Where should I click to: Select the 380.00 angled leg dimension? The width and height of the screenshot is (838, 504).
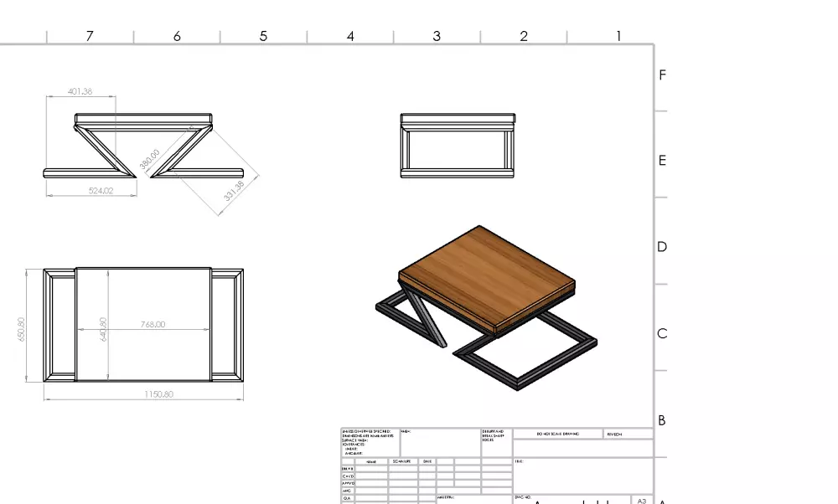click(150, 160)
